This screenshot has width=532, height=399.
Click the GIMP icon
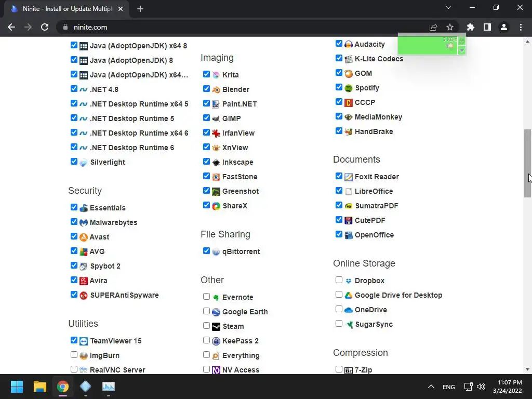click(216, 119)
